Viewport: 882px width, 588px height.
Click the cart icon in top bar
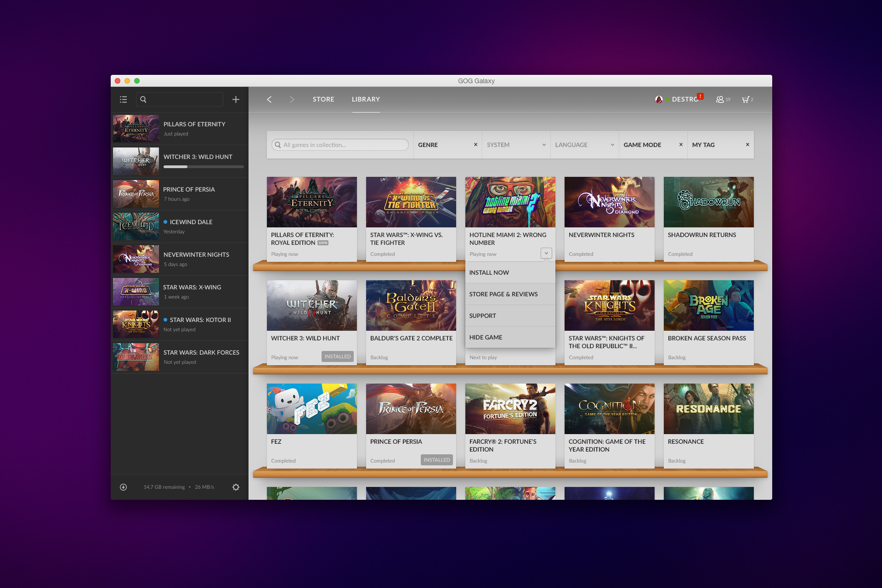[746, 98]
